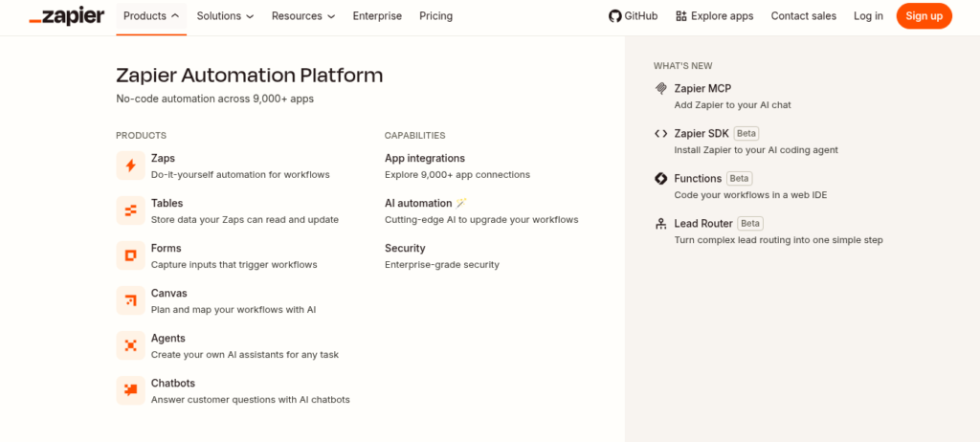The height and width of the screenshot is (442, 980).
Task: Click the Beta badge next to Lead Router
Action: click(x=750, y=223)
